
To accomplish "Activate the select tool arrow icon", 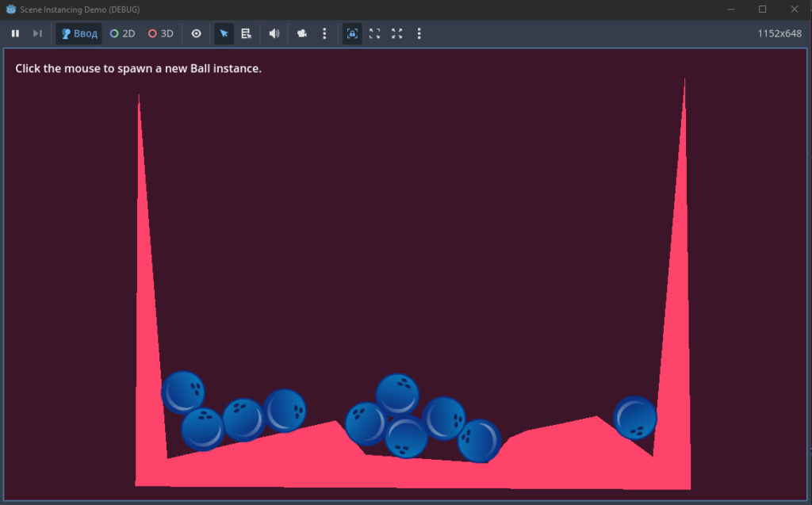I will click(224, 33).
